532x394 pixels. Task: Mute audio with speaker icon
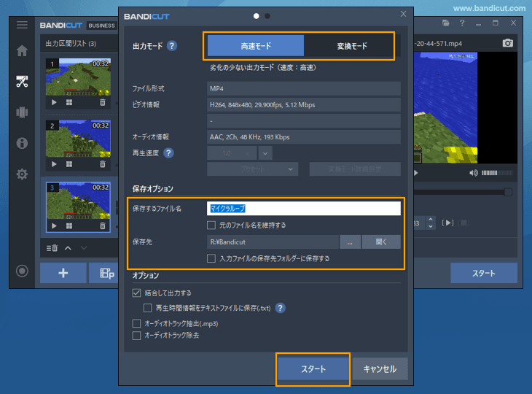pyautogui.click(x=474, y=173)
